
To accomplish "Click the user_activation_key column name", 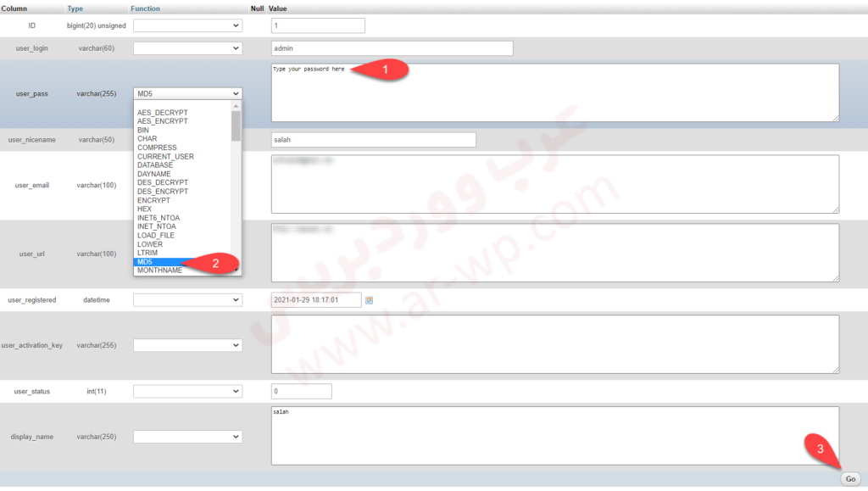I will pyautogui.click(x=32, y=345).
